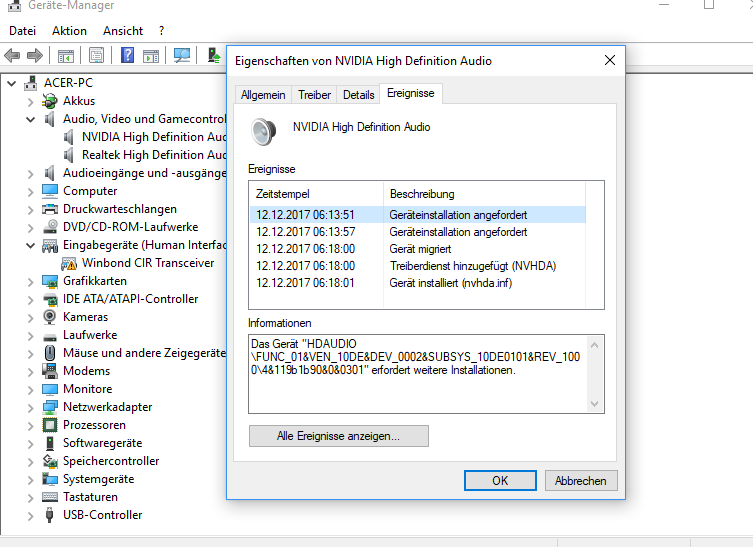The height and width of the screenshot is (547, 753).
Task: Click the Back arrow toolbar icon
Action: coord(12,56)
